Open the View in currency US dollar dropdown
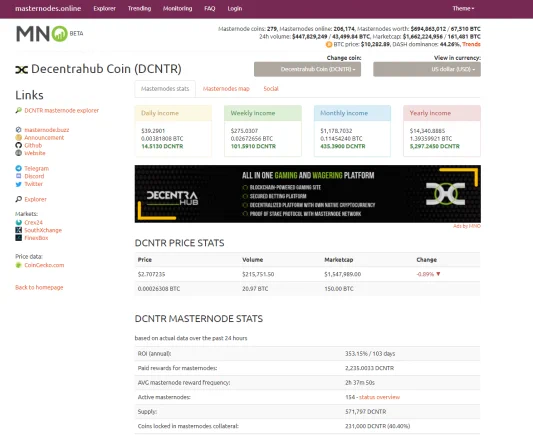 pos(427,69)
